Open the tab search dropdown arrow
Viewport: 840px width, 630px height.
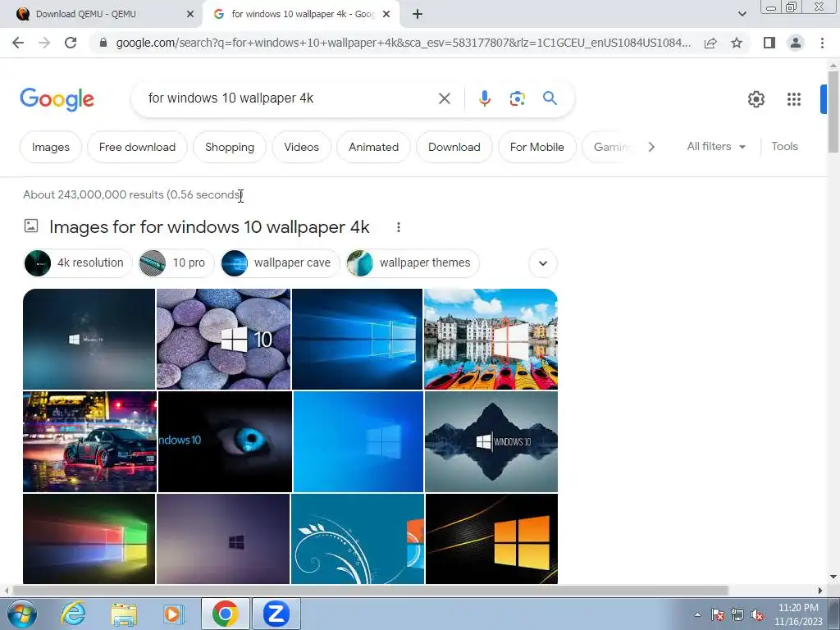coord(742,15)
